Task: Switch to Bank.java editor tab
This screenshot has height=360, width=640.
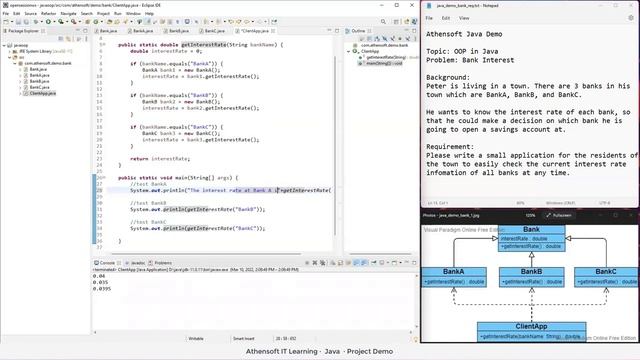Action: click(x=107, y=31)
